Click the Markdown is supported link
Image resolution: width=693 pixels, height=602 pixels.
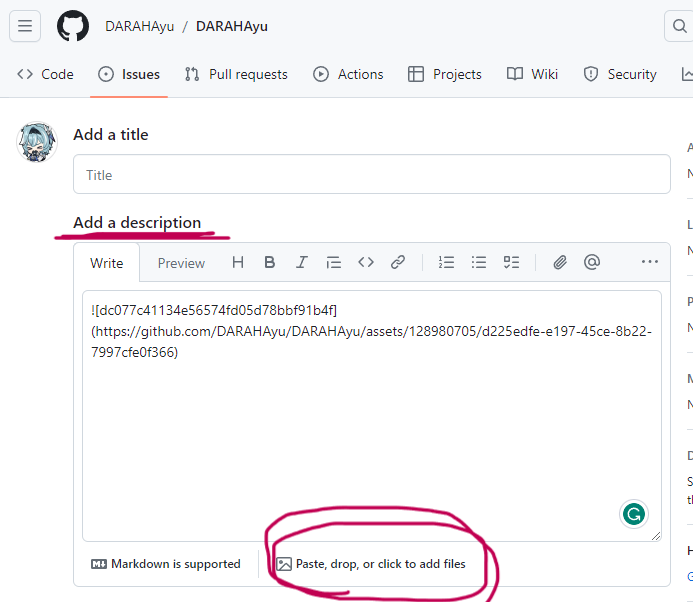pyautogui.click(x=166, y=564)
